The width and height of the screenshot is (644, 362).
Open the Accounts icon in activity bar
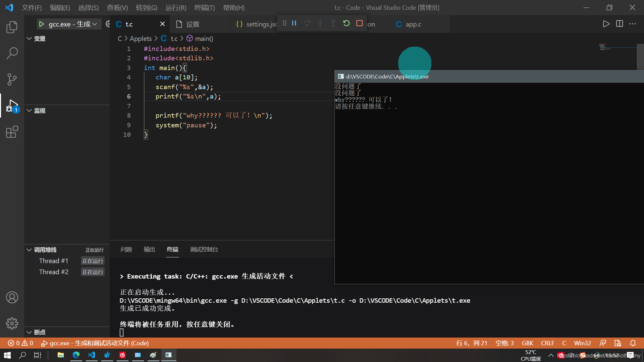click(x=12, y=297)
